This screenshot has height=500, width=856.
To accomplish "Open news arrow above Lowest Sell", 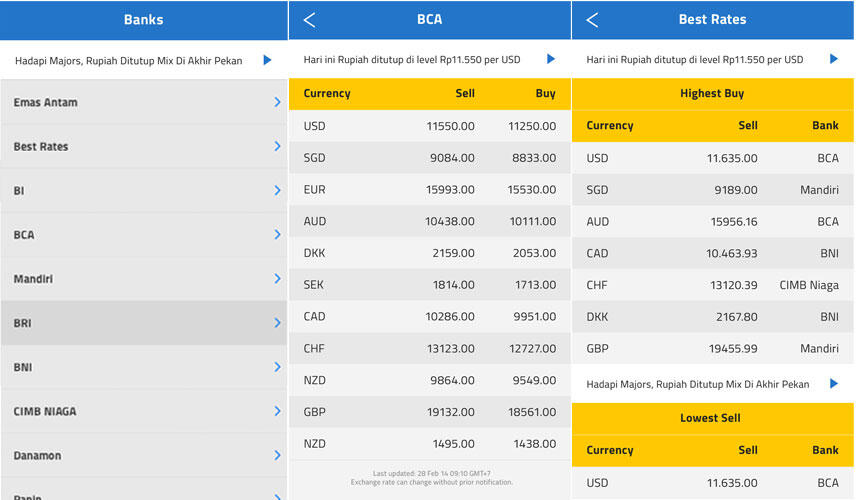I will coord(834,384).
